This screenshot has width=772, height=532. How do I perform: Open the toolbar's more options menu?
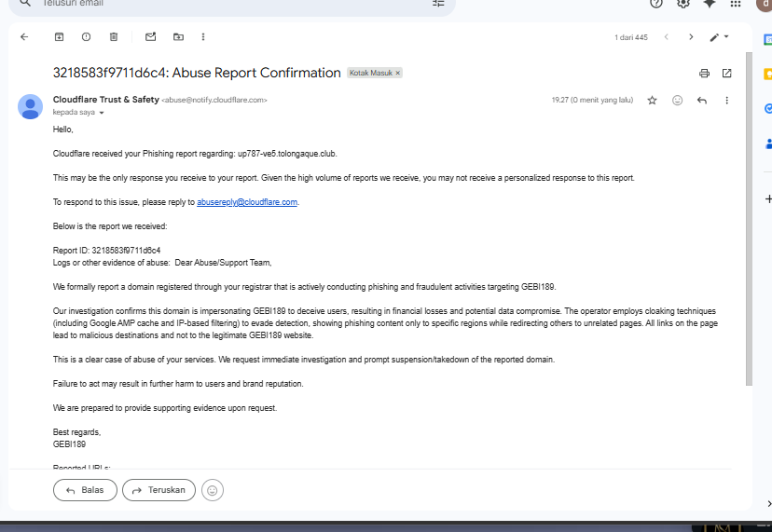(203, 37)
